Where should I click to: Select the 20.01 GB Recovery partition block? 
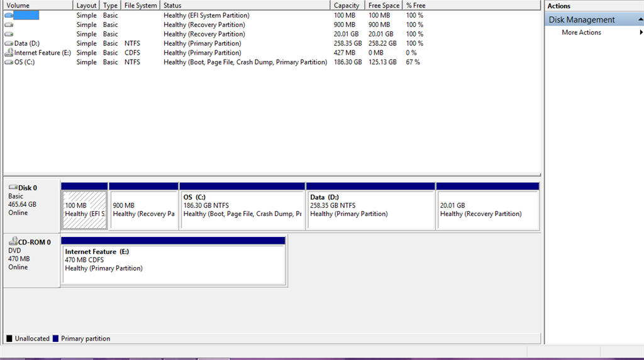tap(488, 207)
